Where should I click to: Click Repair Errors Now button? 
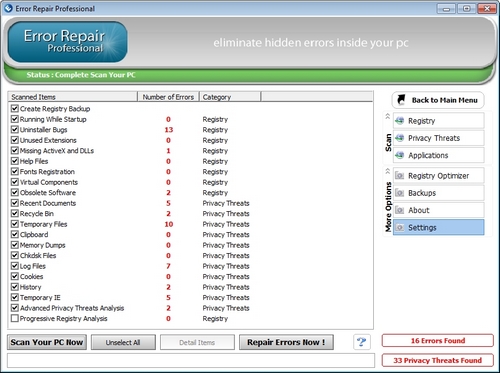coord(286,342)
